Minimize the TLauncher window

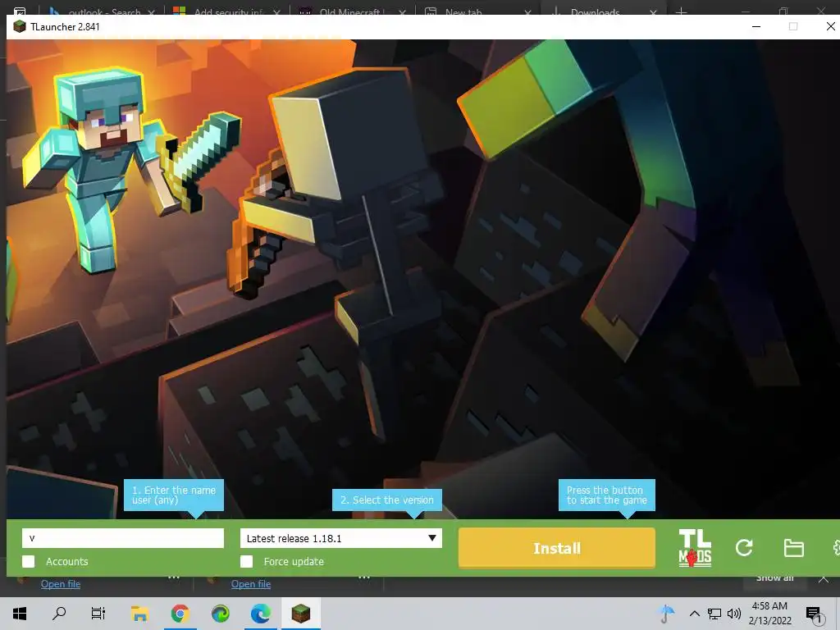(756, 26)
